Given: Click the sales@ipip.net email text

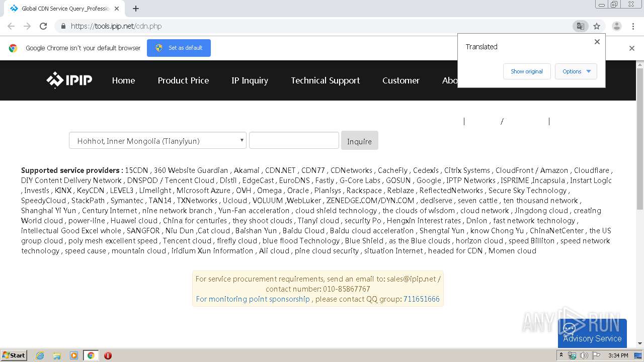Looking at the screenshot, I should (411, 279).
